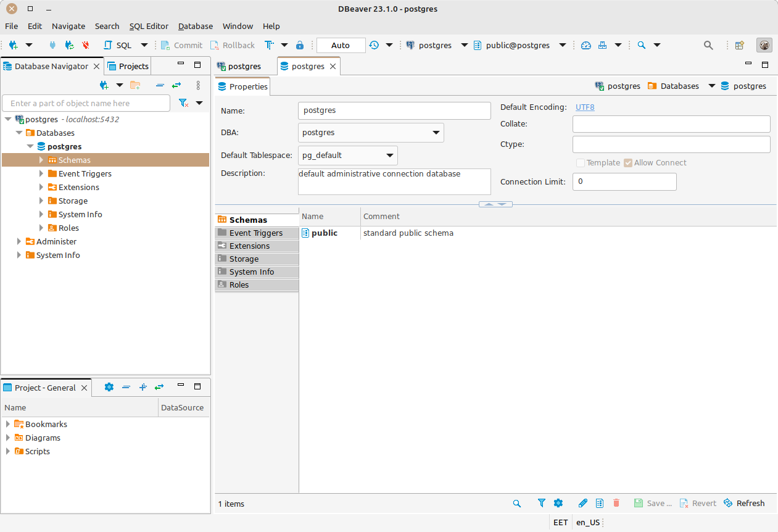Click the lock icon in the toolbar
Image resolution: width=778 pixels, height=532 pixels.
coord(300,45)
